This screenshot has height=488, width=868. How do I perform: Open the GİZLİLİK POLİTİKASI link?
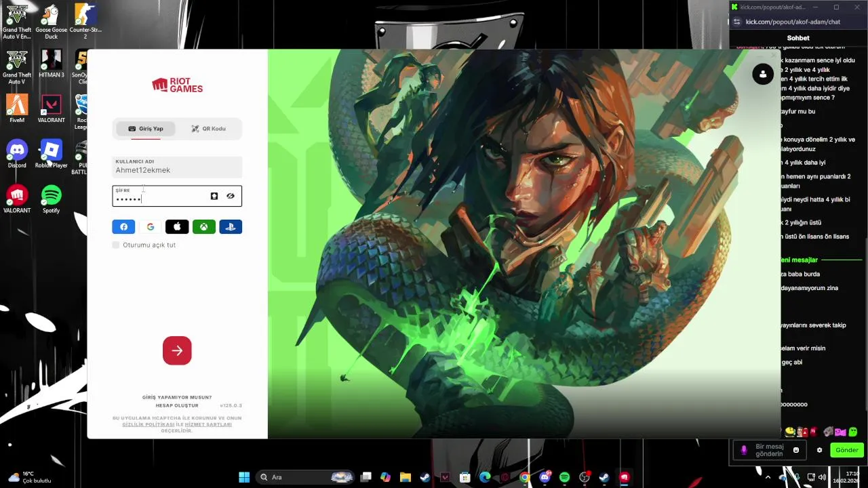(149, 424)
